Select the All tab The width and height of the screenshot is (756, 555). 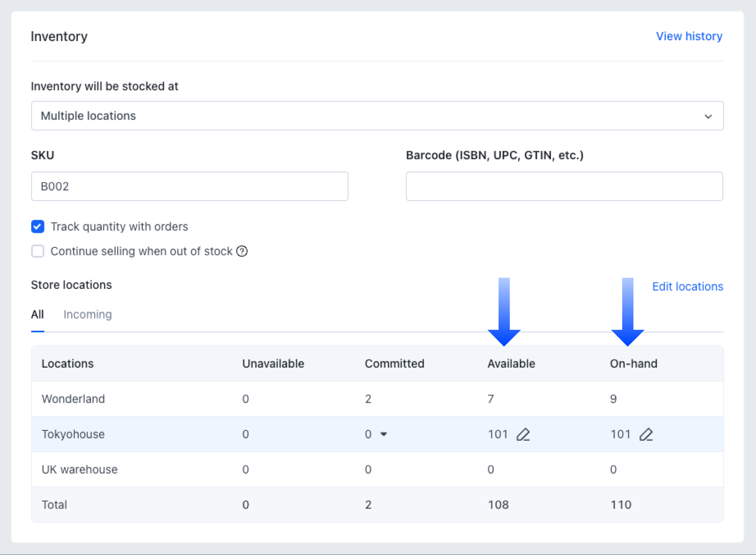tap(37, 314)
